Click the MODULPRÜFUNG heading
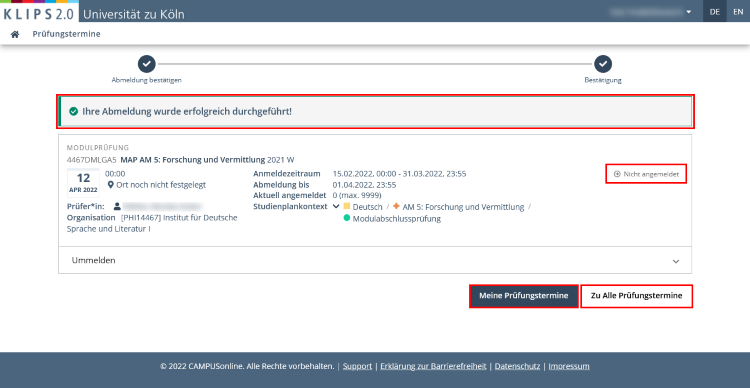Viewport: 750px width, 388px height. pyautogui.click(x=98, y=148)
